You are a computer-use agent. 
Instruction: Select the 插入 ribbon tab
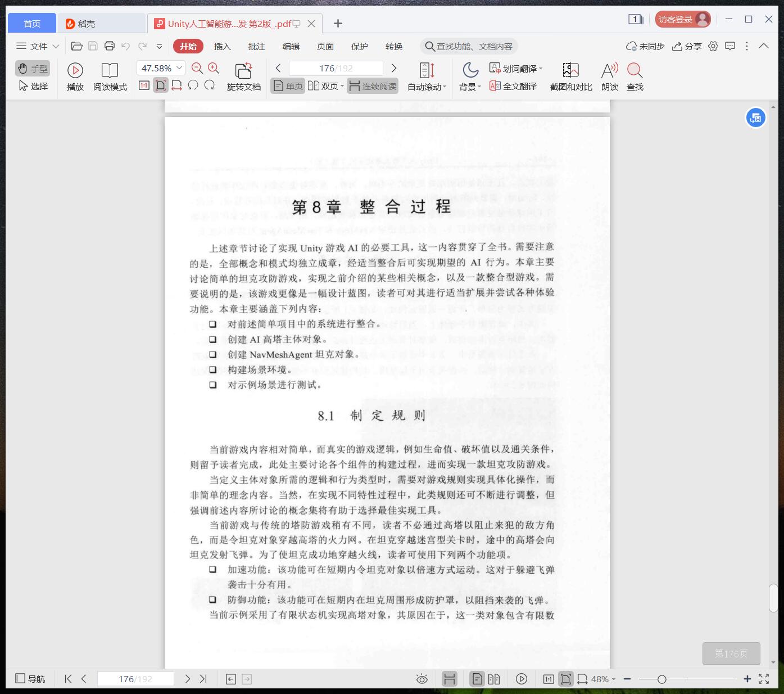pyautogui.click(x=223, y=46)
